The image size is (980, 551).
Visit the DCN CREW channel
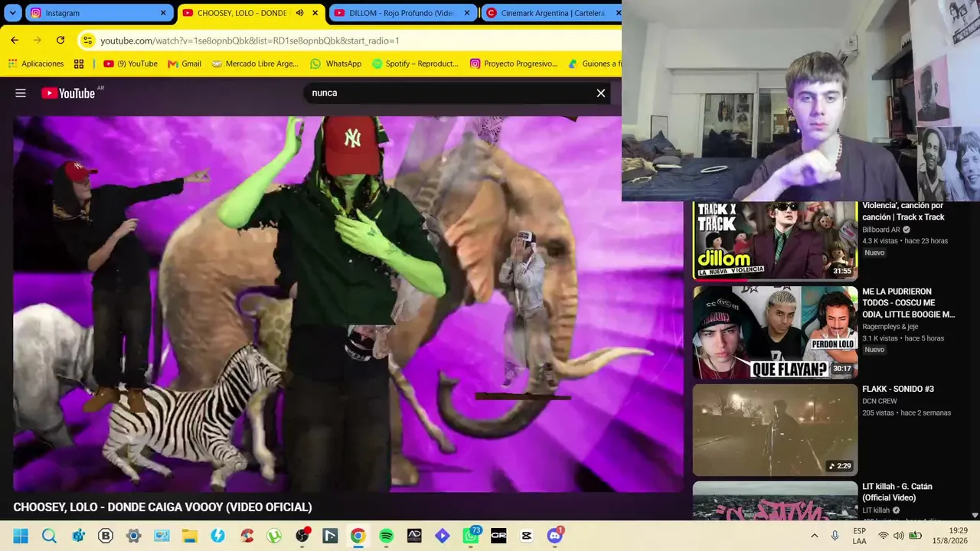pos(880,401)
